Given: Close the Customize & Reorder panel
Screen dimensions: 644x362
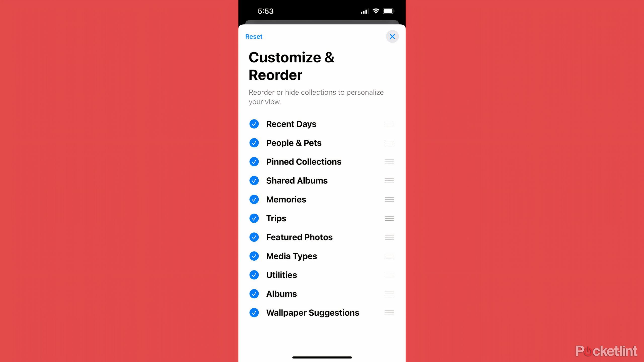Looking at the screenshot, I should click(x=392, y=36).
